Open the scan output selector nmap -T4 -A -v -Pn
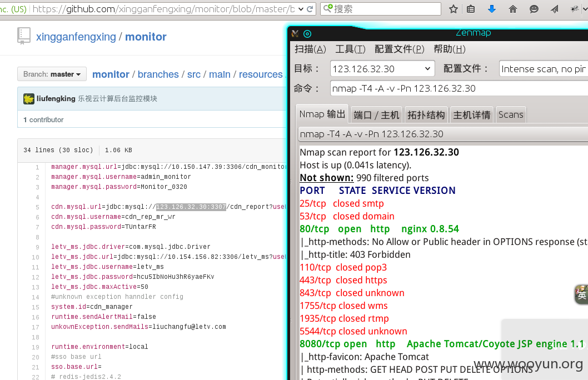588x380 pixels. click(444, 134)
